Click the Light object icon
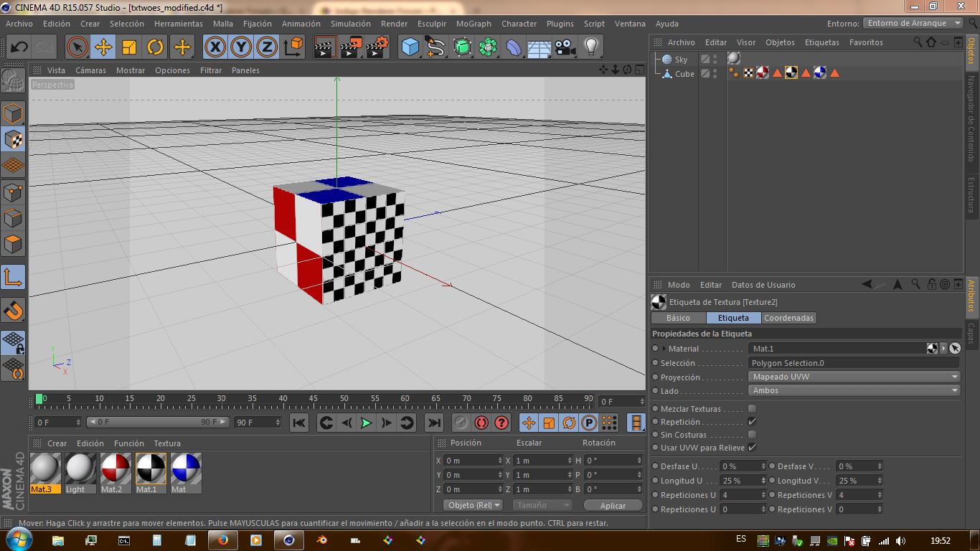 click(x=590, y=47)
